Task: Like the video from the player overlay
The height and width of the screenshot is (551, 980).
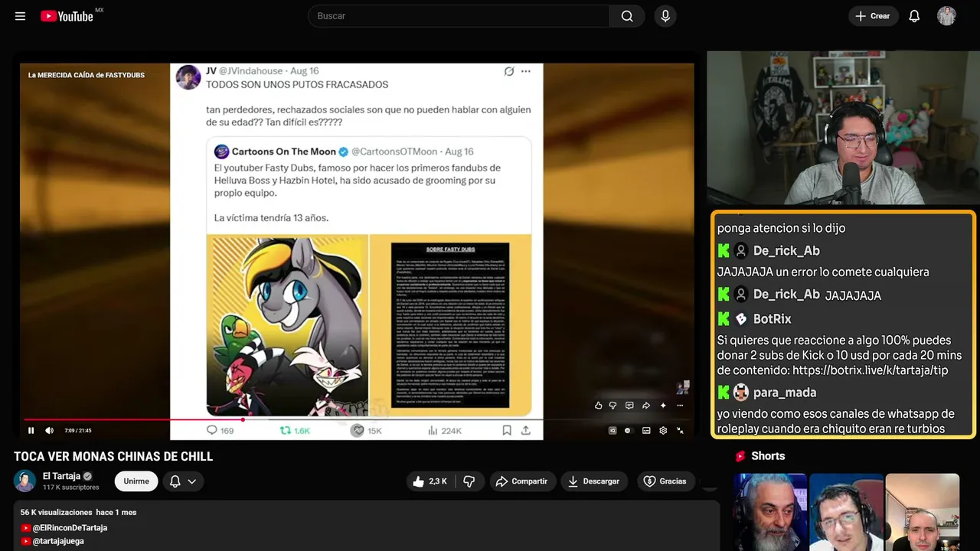Action: tap(598, 406)
